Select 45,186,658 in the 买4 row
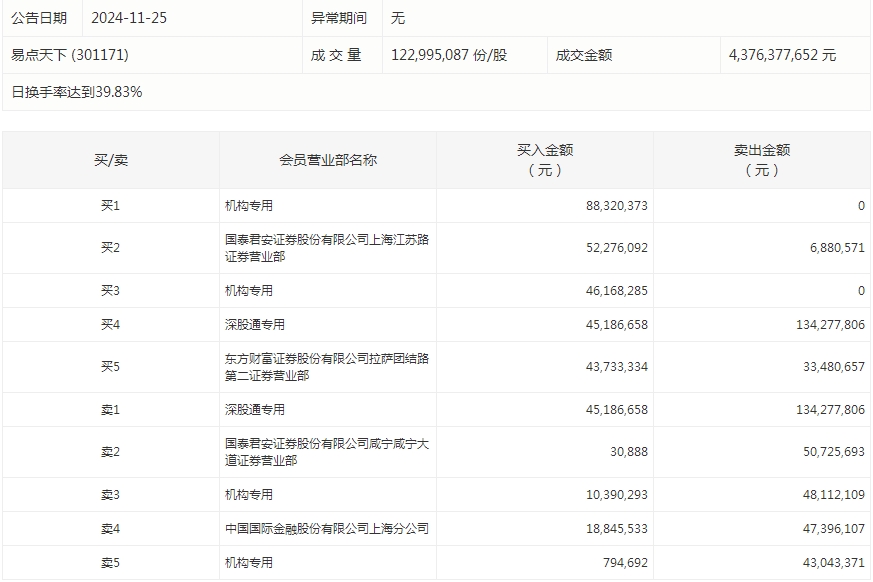 [616, 325]
